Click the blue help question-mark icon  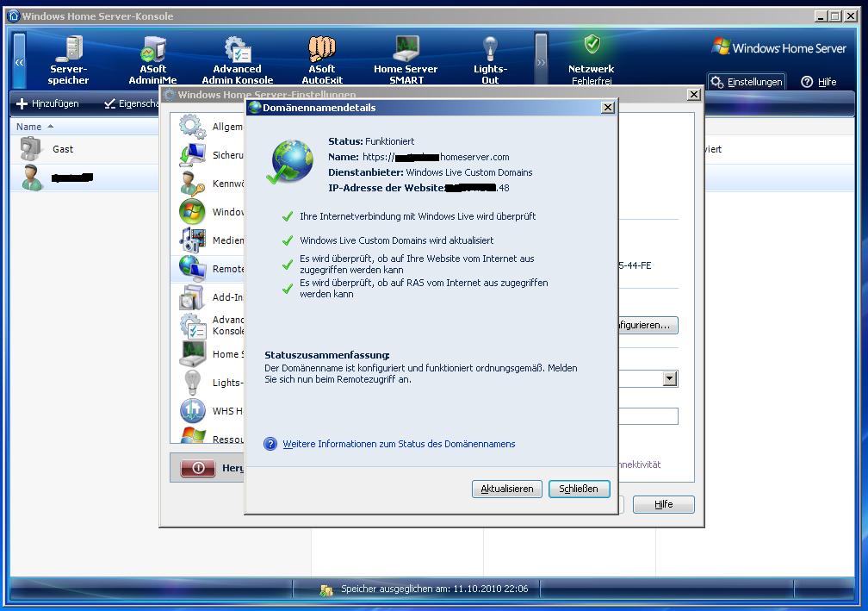(x=270, y=444)
